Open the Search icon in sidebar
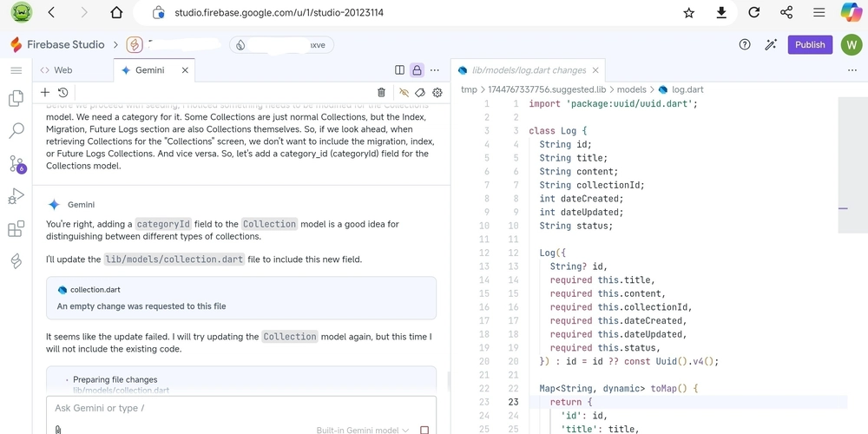868x434 pixels. (x=16, y=131)
